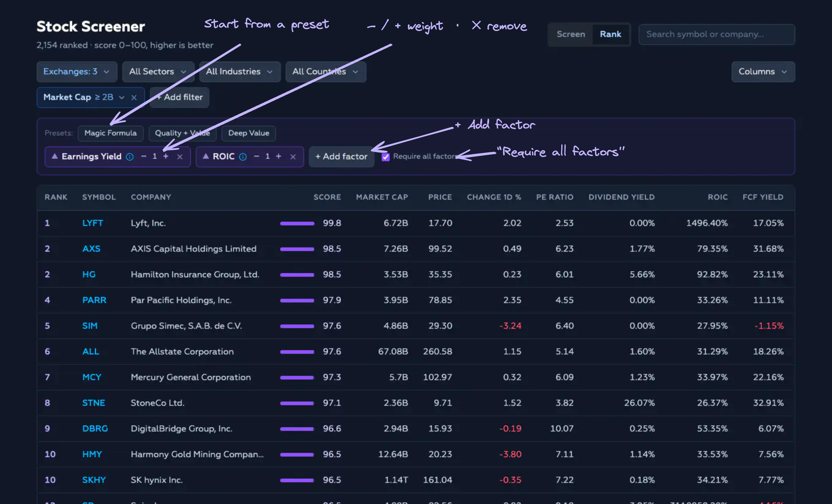Open the HG symbol link

click(x=89, y=274)
